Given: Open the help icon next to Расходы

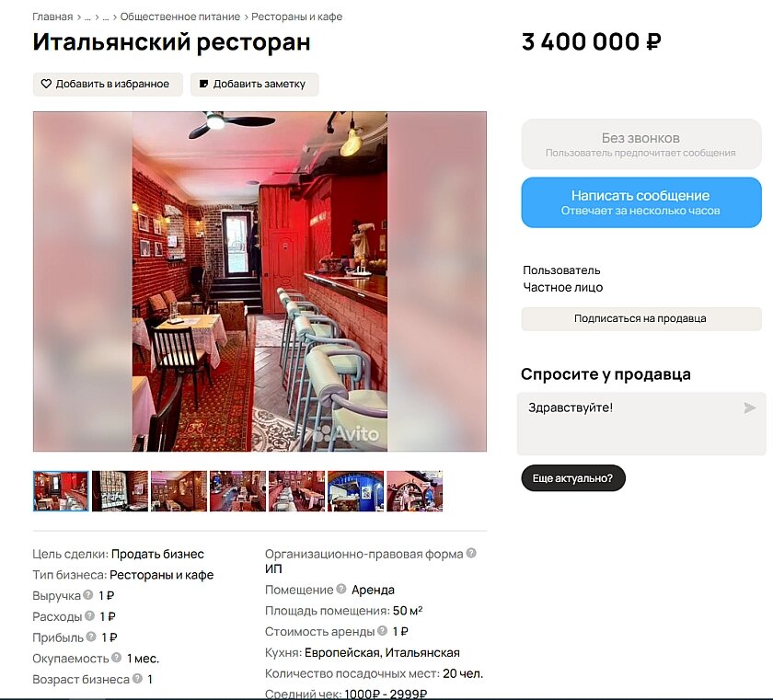Looking at the screenshot, I should [x=89, y=615].
